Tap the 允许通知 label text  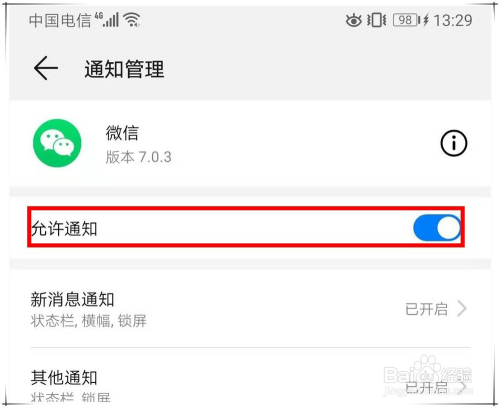64,229
